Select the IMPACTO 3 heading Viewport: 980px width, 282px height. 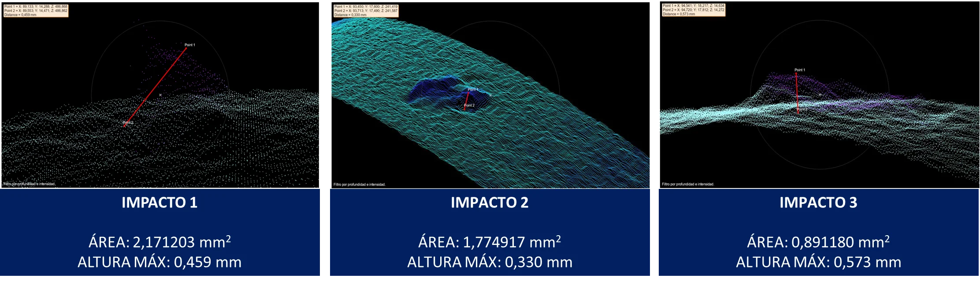tap(818, 203)
